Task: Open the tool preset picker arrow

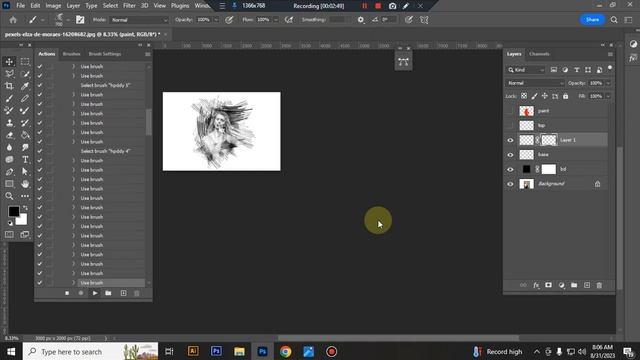Action: click(42, 20)
